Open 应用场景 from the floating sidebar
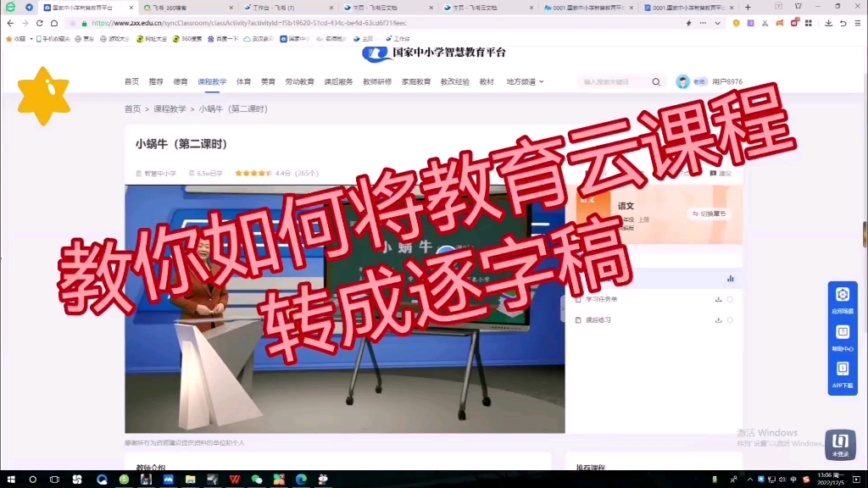 click(842, 294)
